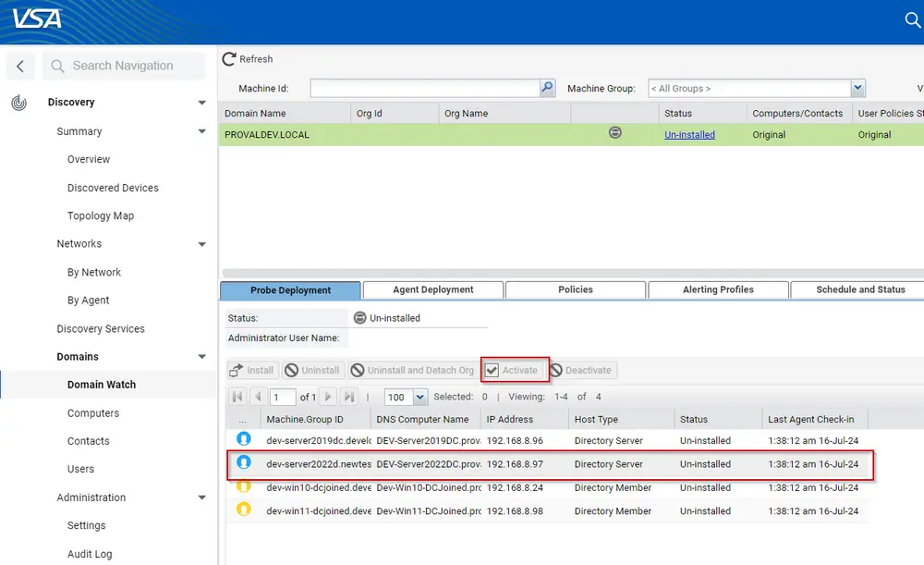Click the Deactivate button
Image resolution: width=924 pixels, height=565 pixels.
tap(581, 371)
